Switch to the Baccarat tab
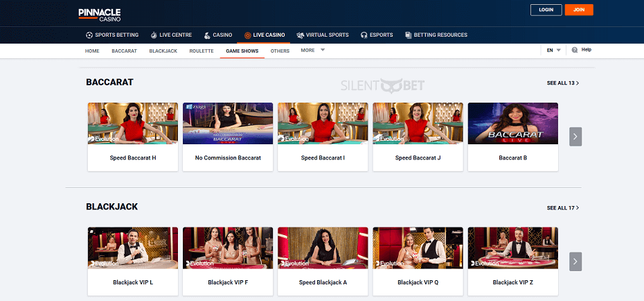Viewport: 644px width, 301px height. [x=124, y=51]
